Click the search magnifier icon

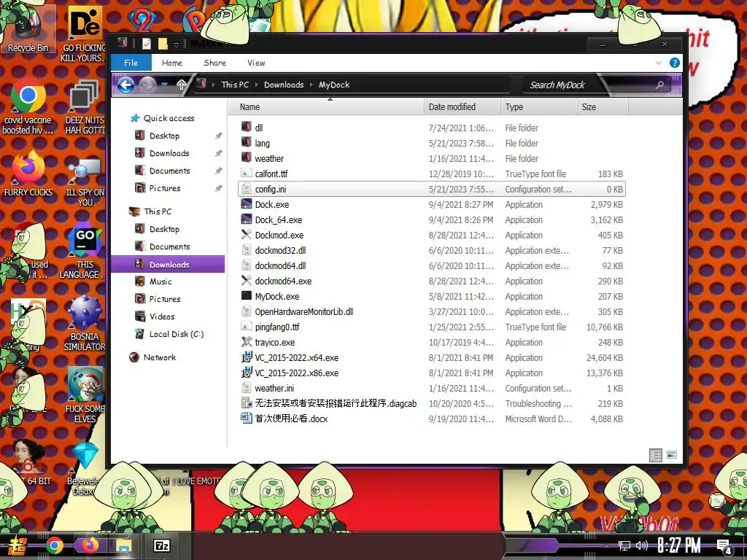tap(659, 85)
